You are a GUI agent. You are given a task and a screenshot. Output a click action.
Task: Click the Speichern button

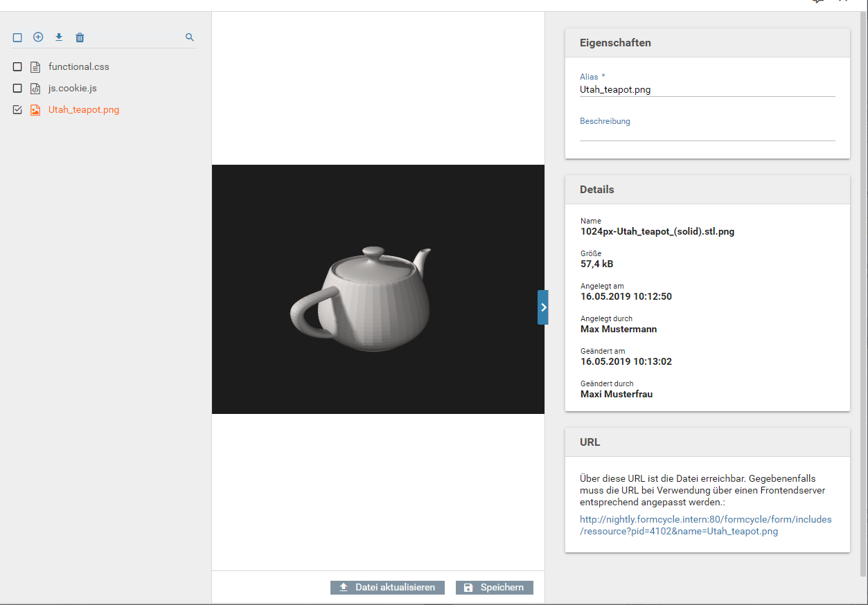(494, 588)
